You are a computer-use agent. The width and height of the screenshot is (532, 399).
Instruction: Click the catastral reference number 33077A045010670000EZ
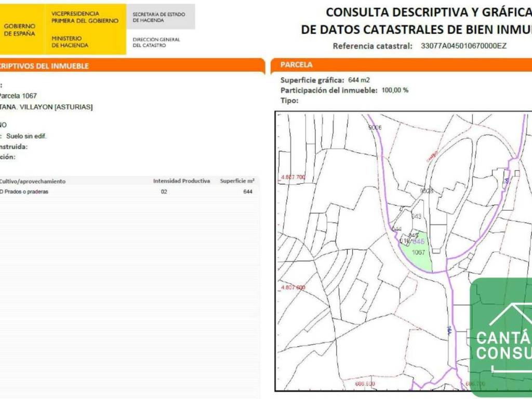tap(463, 46)
